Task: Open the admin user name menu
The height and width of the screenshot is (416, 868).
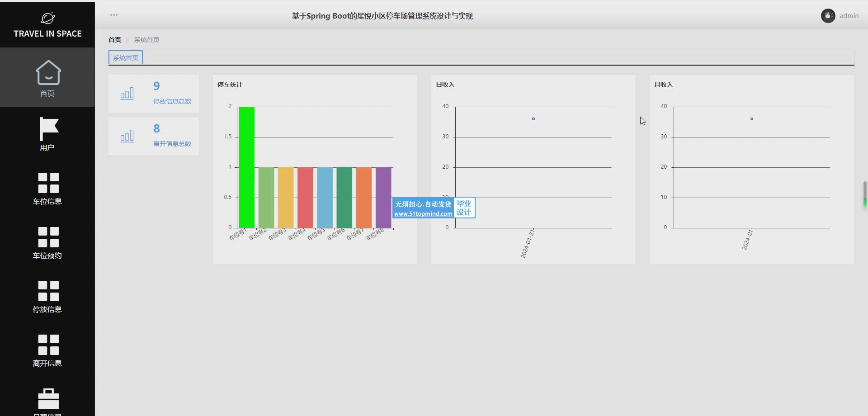Action: click(849, 16)
